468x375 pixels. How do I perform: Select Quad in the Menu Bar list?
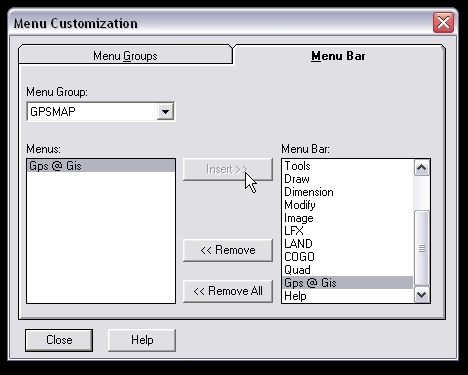348,270
